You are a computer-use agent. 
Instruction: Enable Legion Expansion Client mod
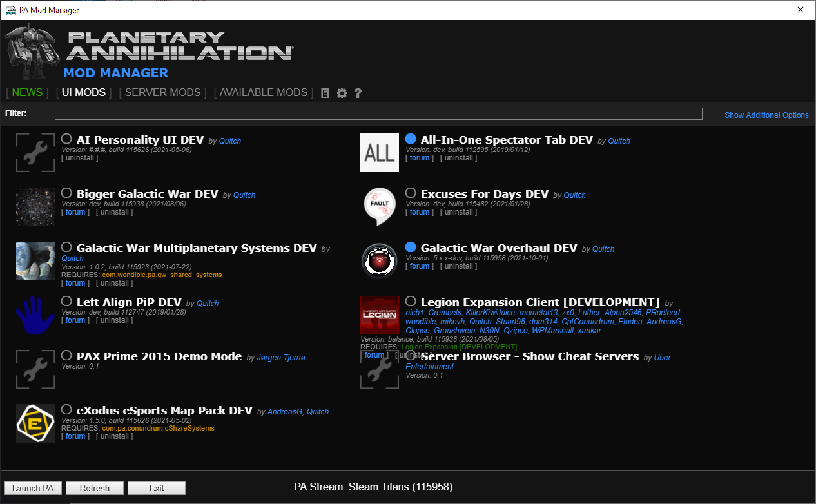pyautogui.click(x=411, y=301)
